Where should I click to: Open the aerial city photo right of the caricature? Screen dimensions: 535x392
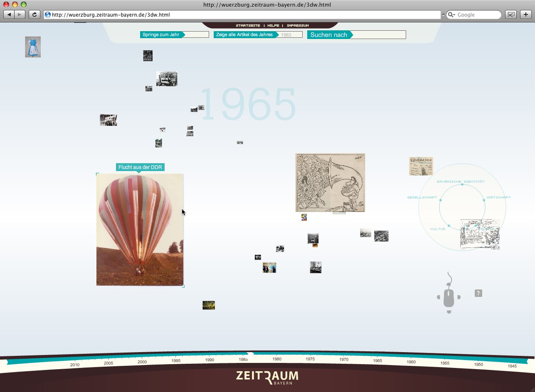click(x=381, y=236)
